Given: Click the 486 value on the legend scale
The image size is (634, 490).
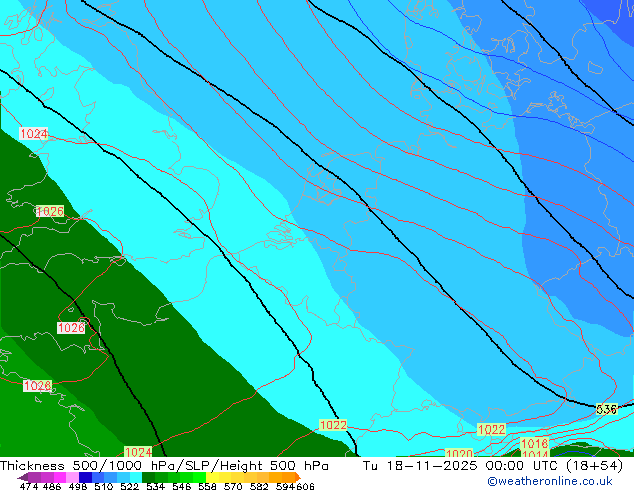Looking at the screenshot, I should pyautogui.click(x=52, y=486).
